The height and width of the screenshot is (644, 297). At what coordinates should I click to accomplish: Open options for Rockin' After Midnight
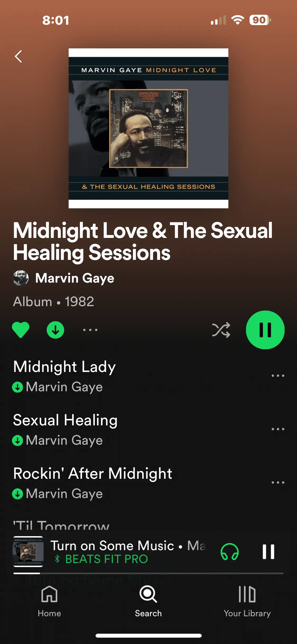[x=278, y=482]
